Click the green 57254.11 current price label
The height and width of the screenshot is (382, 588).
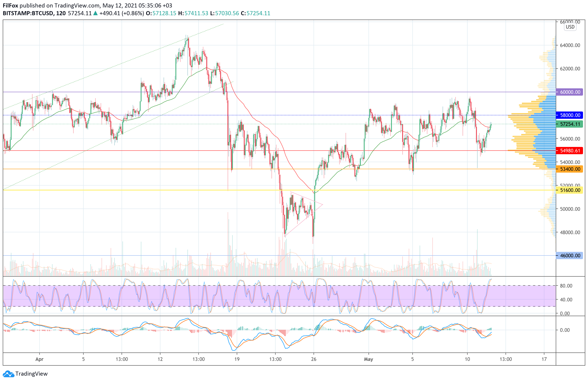coord(569,124)
